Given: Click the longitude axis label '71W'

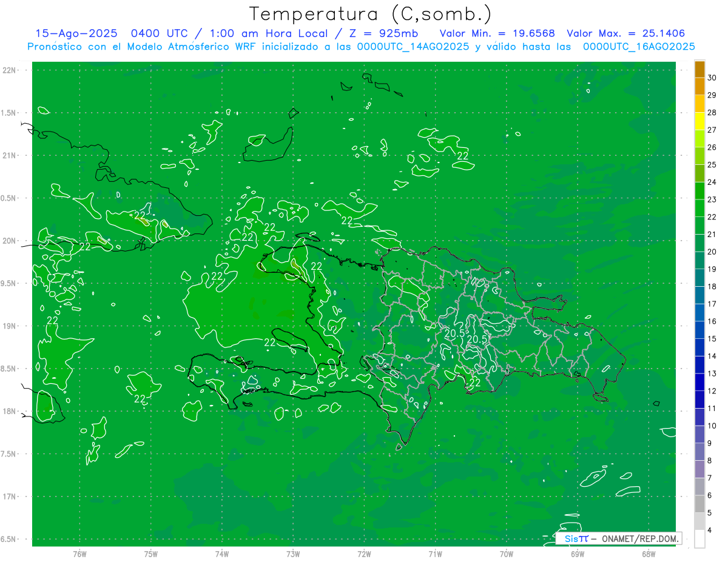Looking at the screenshot, I should pos(435,554).
